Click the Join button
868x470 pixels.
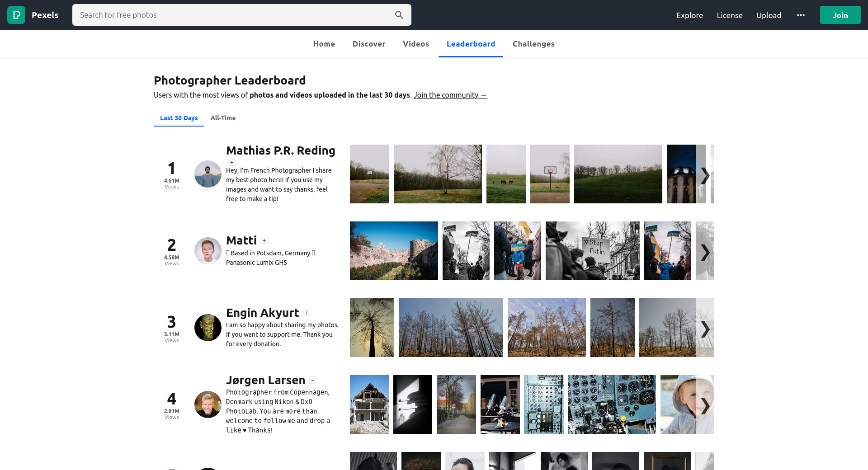(840, 15)
